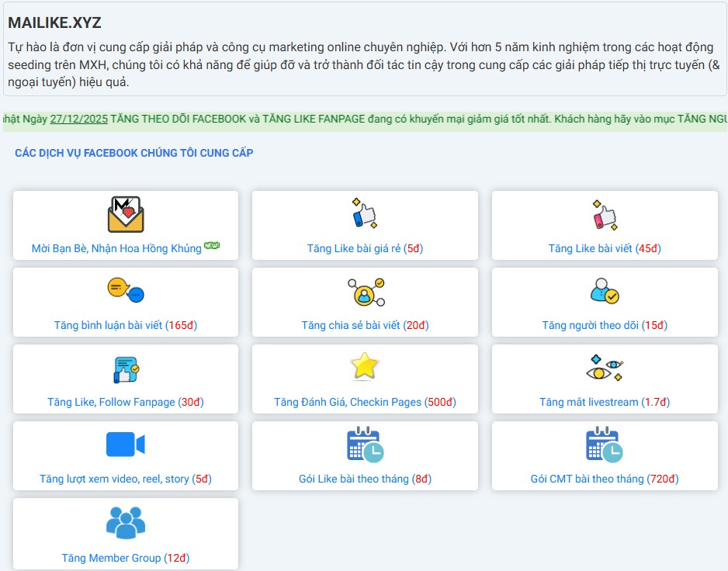Click calendar icon for monthly CMT package

click(x=605, y=445)
